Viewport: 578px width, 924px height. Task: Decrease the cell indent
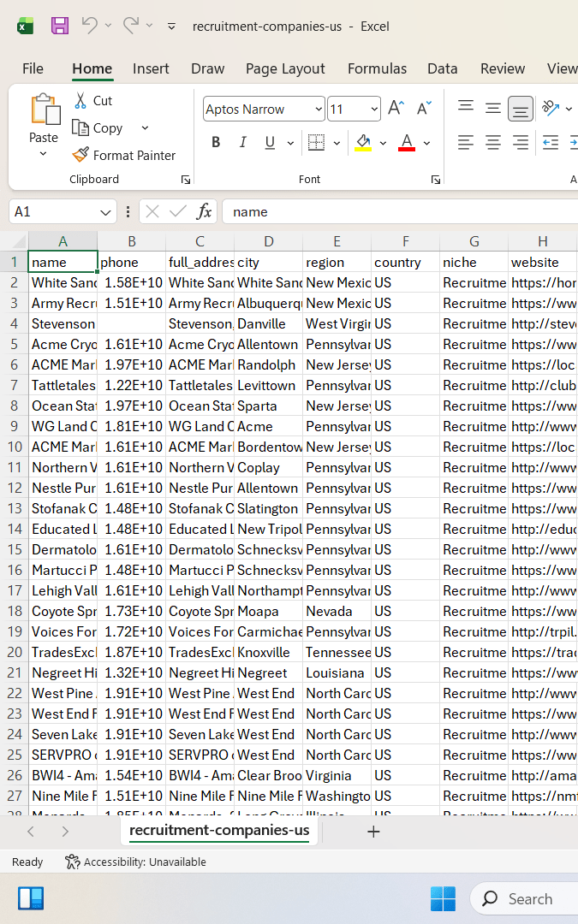click(551, 142)
